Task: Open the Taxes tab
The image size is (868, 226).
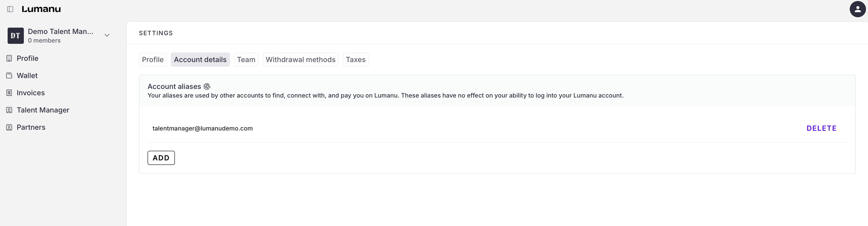Action: pos(355,60)
